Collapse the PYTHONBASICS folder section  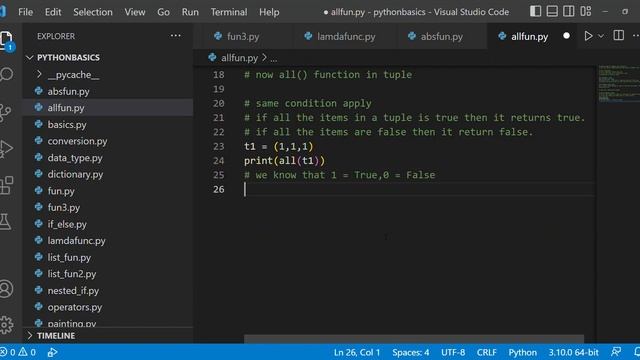point(68,58)
